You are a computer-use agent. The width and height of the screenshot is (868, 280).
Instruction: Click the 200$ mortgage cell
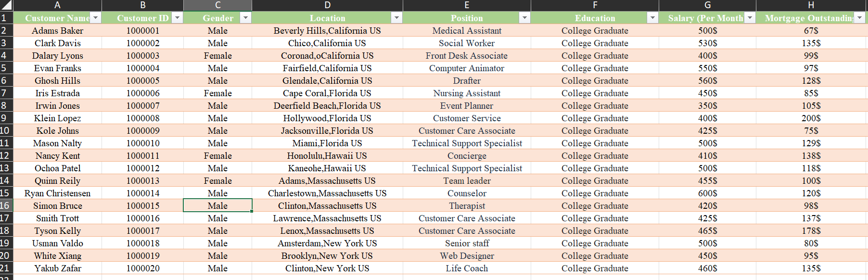811,118
